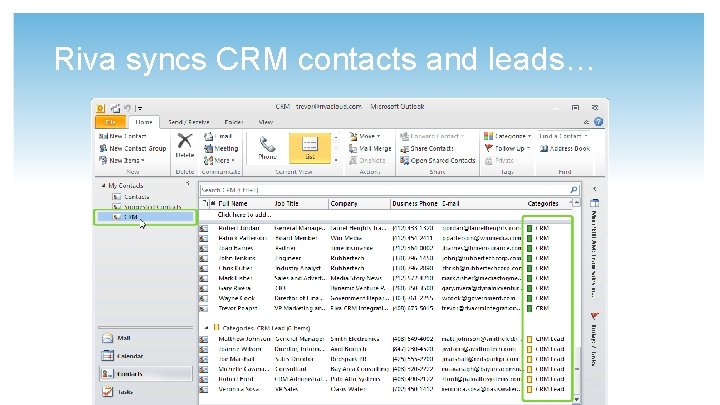Screen dimensions: 720x405
Task: Collapse the Categories: CRM Lead group
Action: pos(206,328)
